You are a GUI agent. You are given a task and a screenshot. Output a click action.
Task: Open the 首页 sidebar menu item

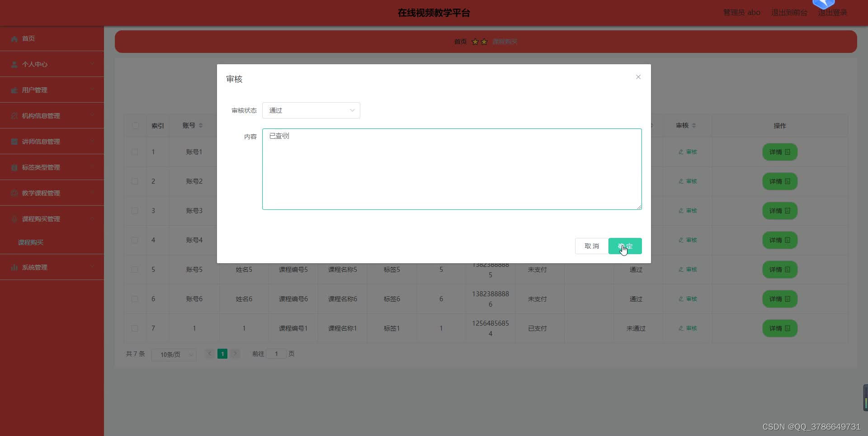click(x=52, y=38)
